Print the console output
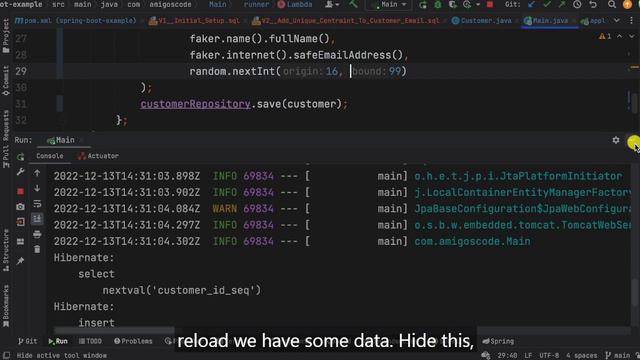Viewport: 640px width, 360px height. tap(37, 234)
